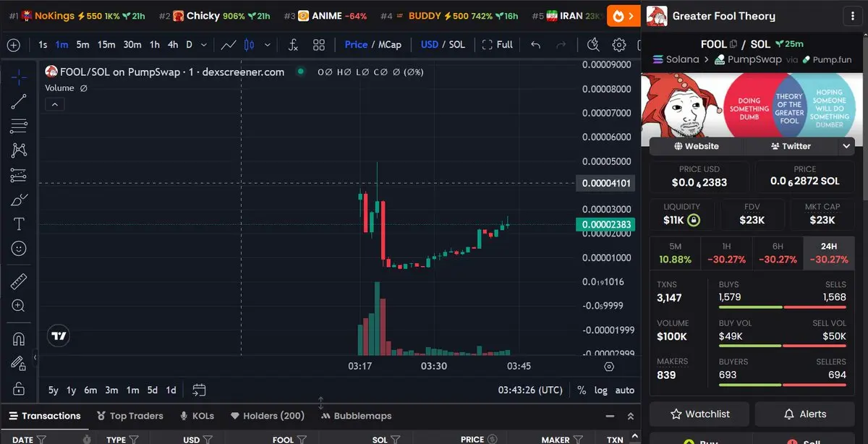
Task: Click the orange trending fire button
Action: point(623,15)
